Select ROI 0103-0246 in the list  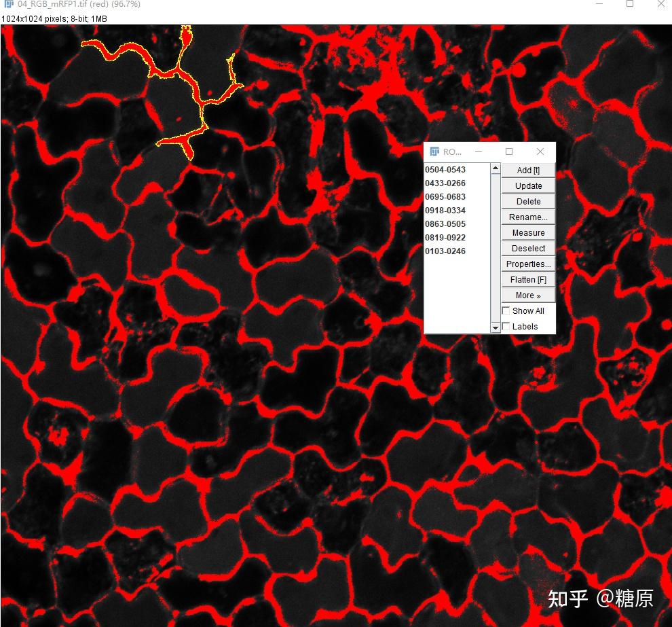445,251
